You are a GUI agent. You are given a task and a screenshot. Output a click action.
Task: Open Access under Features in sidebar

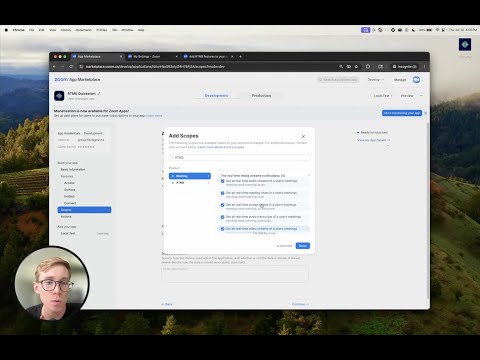coord(69,183)
